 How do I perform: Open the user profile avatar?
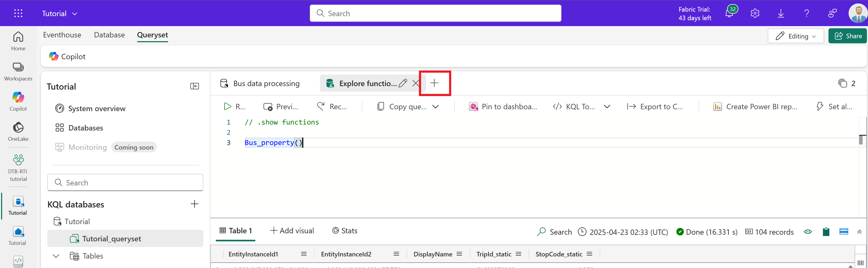[x=858, y=13]
